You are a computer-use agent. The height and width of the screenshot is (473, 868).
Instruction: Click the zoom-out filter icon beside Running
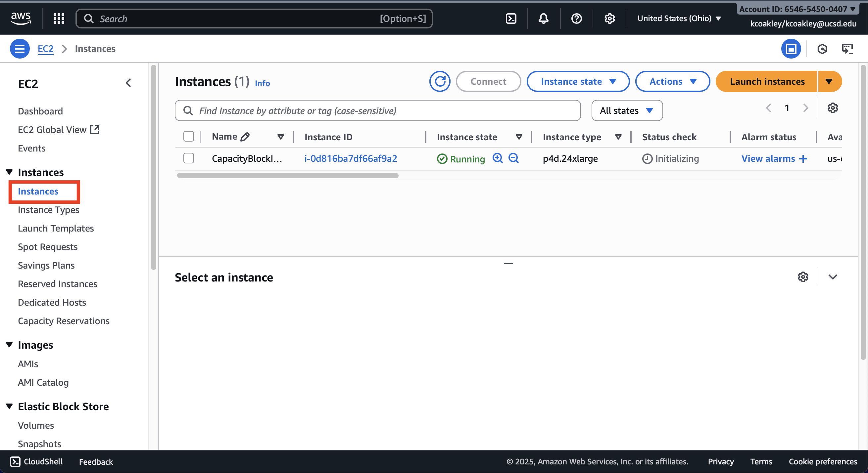[513, 158]
